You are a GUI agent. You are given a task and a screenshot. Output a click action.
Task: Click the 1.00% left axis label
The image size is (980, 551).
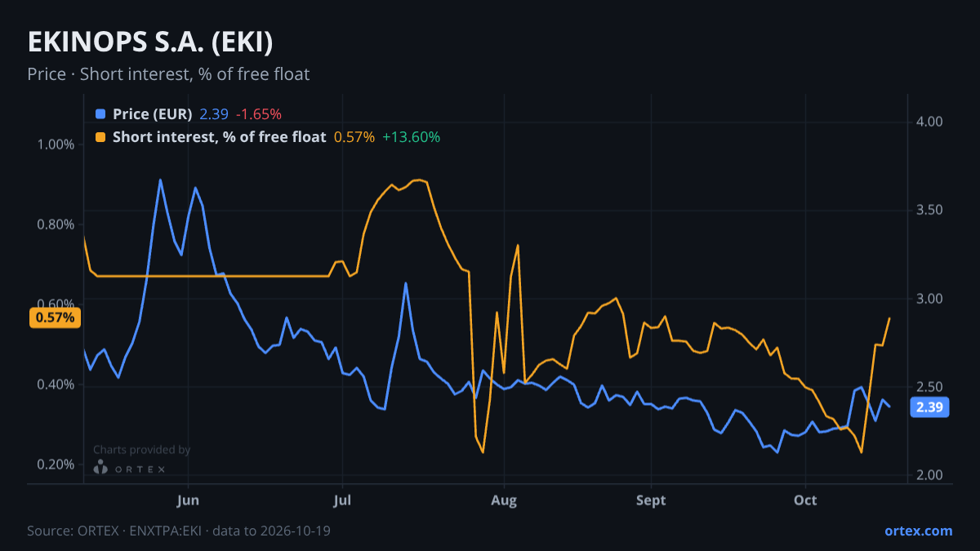pyautogui.click(x=56, y=144)
